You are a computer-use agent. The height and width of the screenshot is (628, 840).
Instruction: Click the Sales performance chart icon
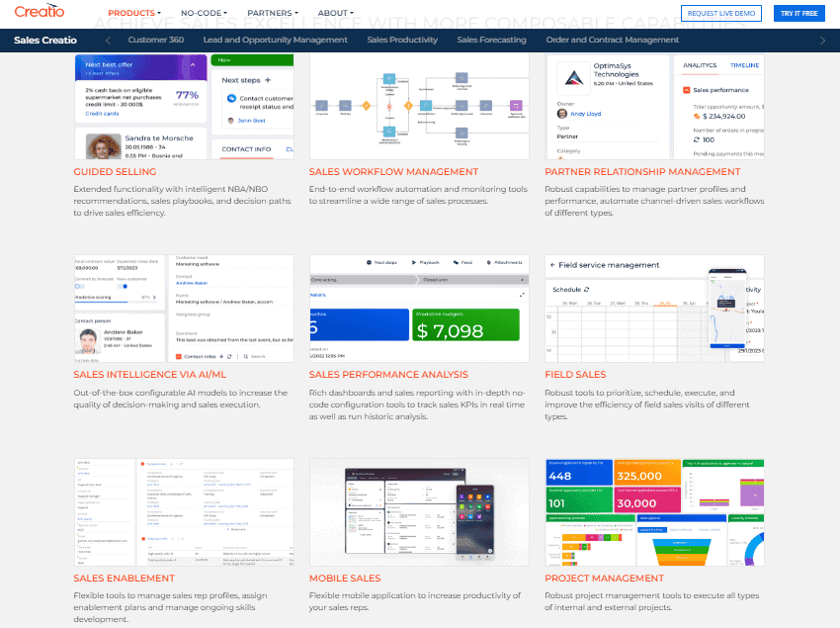pos(686,89)
